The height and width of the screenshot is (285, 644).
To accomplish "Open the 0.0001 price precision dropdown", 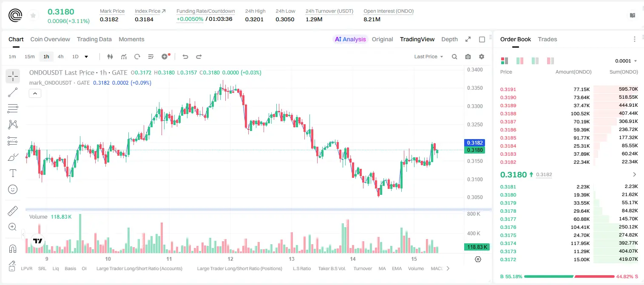I will [x=626, y=61].
